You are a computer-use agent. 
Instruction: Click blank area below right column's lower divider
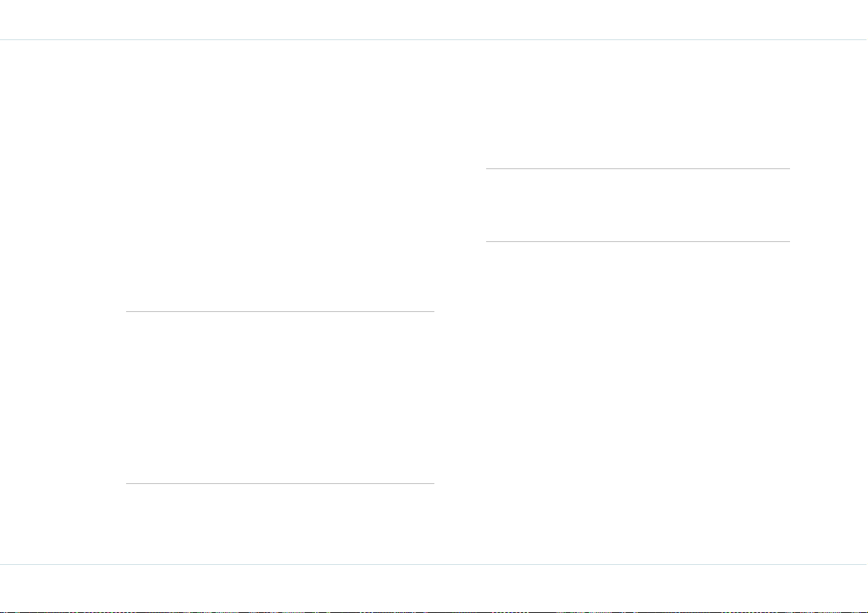point(638,402)
